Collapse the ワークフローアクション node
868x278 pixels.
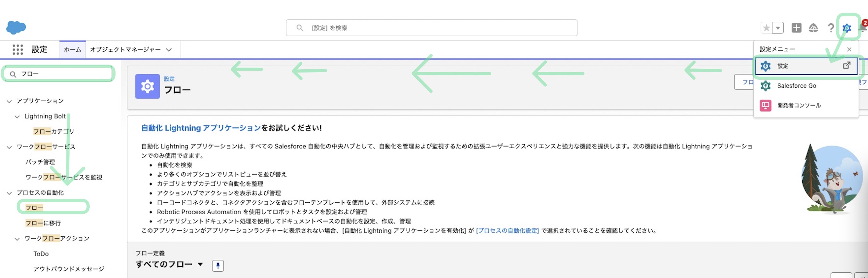pos(17,239)
